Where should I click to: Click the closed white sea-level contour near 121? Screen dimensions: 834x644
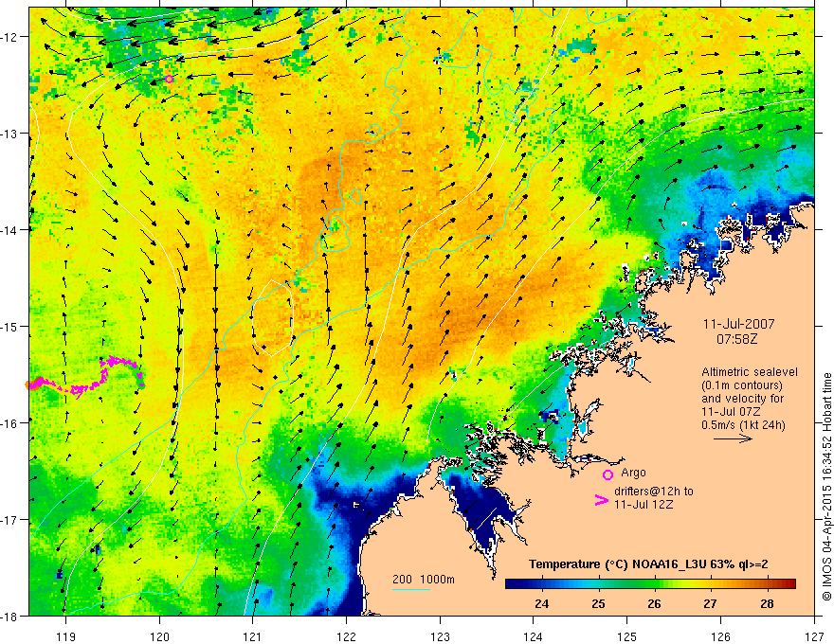(x=272, y=318)
